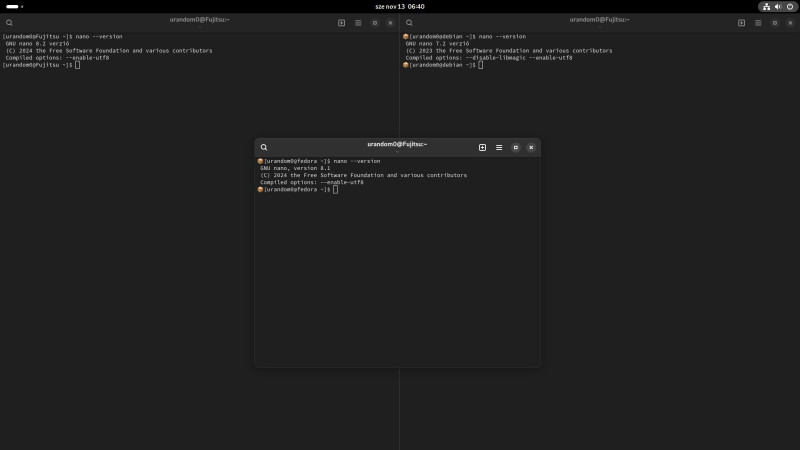Viewport: 800px width, 450px height.
Task: Maximize the left Fujitsu terminal window
Action: coord(375,23)
